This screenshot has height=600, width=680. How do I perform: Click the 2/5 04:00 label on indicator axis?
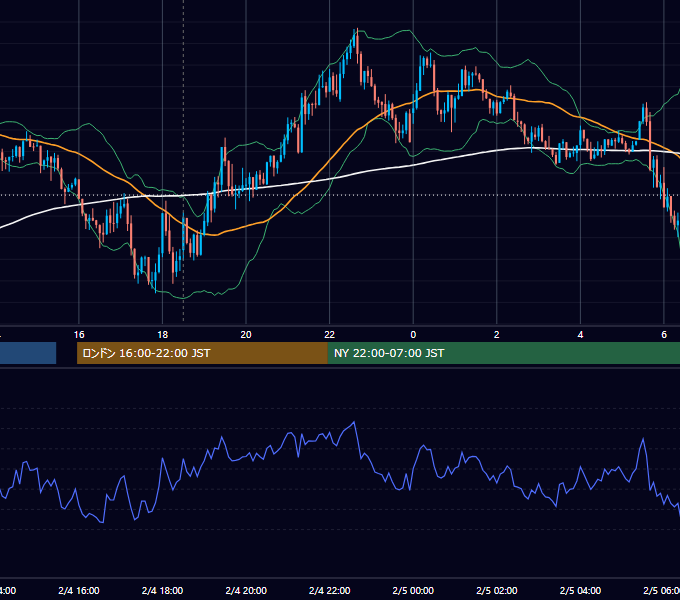pos(580,590)
